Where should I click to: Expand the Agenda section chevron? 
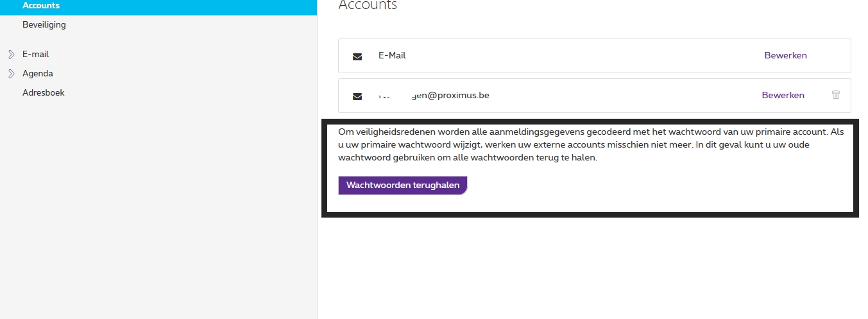click(x=11, y=74)
